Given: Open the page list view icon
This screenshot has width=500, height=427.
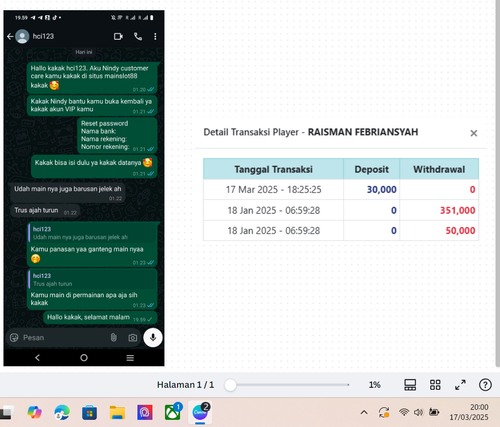Looking at the screenshot, I should point(410,385).
